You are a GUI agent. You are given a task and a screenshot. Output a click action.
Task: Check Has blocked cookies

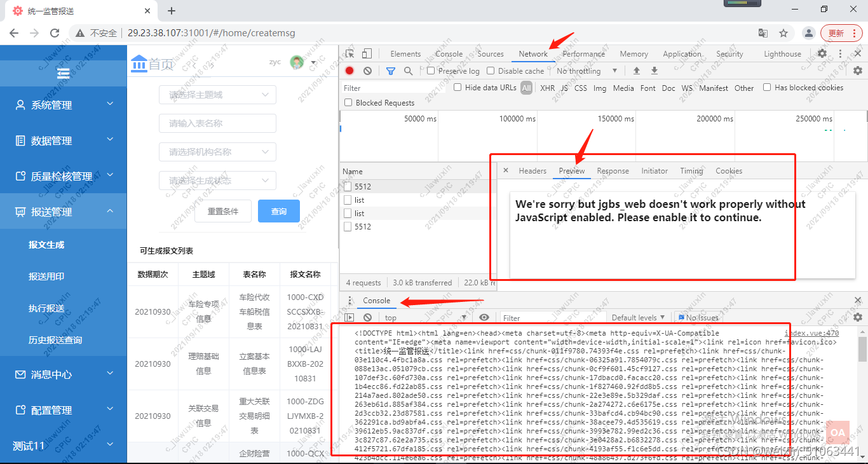point(767,87)
